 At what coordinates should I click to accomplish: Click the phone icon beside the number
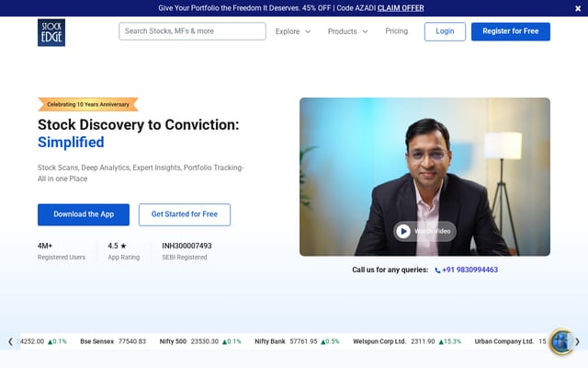click(x=437, y=270)
